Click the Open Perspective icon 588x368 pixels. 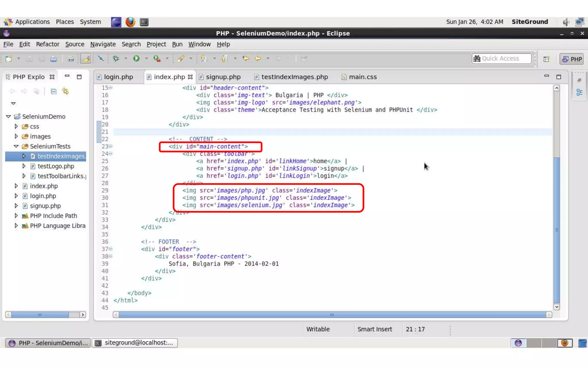(546, 59)
